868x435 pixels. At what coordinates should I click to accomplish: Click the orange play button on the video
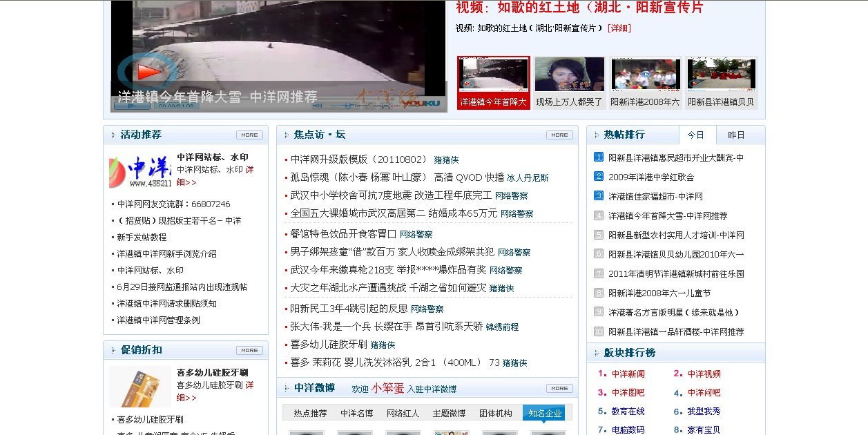point(146,70)
